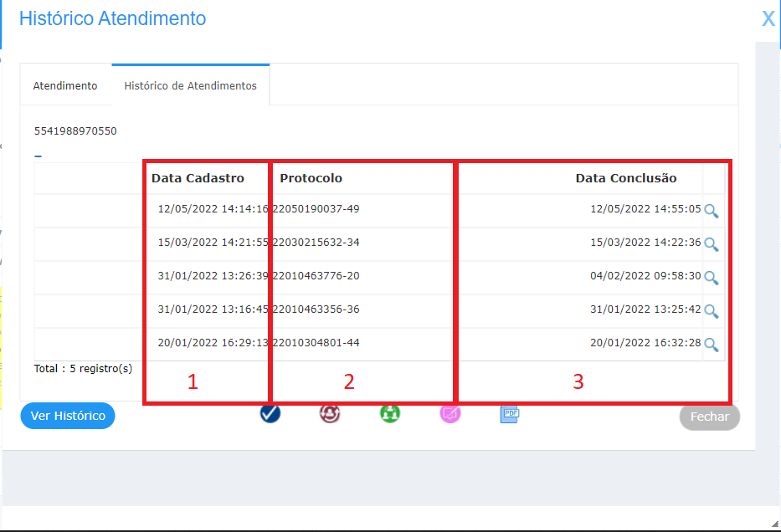Click conclusion date 20/01/2022 16:32:28
This screenshot has width=781, height=532.
pos(645,342)
